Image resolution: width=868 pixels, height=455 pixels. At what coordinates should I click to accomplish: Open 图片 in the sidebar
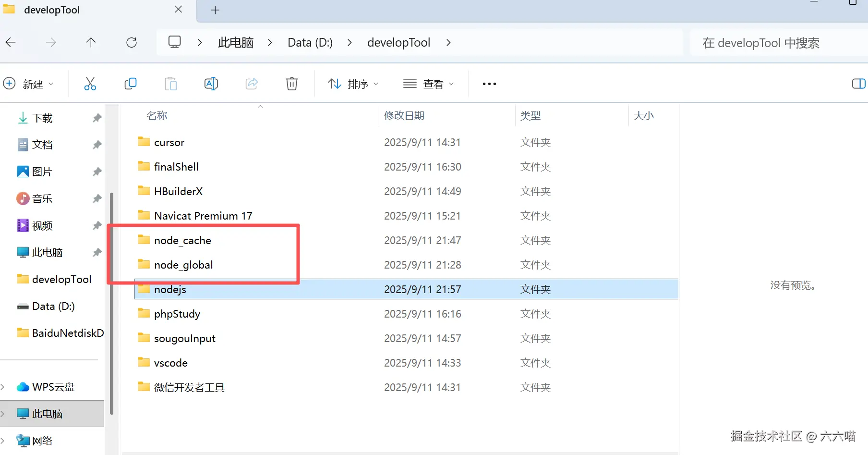(42, 172)
